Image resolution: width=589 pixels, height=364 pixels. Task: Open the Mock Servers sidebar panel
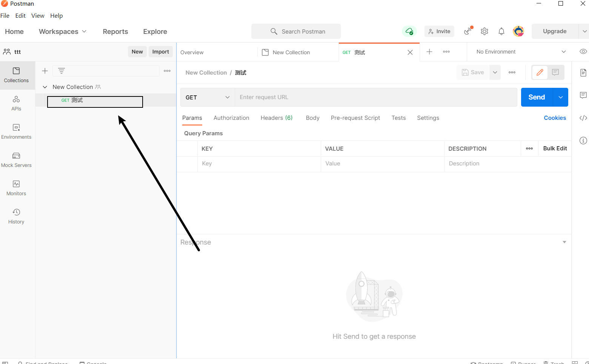click(16, 160)
